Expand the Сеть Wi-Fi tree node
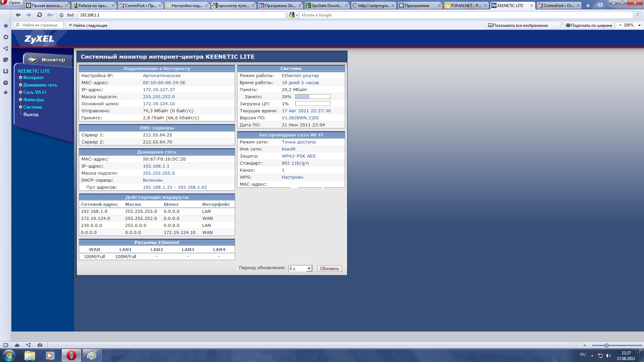 coord(20,93)
